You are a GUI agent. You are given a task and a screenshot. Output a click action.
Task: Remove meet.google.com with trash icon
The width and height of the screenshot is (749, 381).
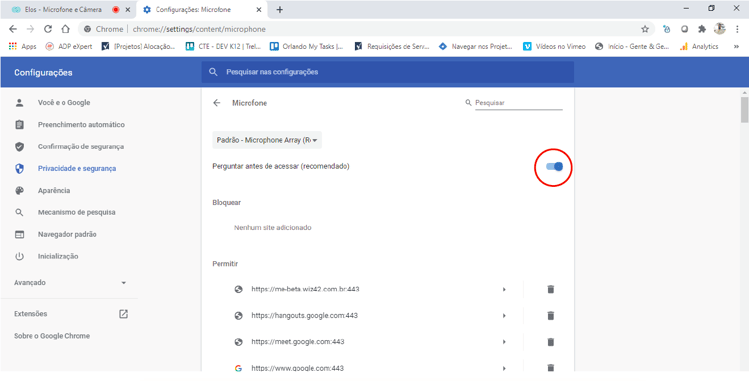point(550,342)
